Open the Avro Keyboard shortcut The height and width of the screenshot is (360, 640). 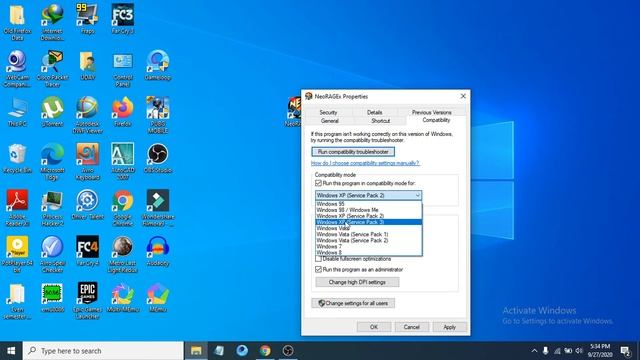coord(87,162)
